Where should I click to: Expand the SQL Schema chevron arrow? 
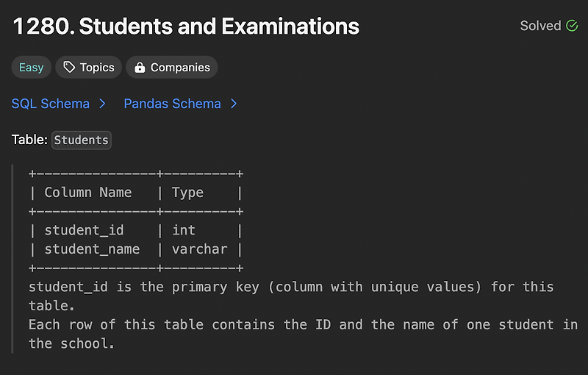coord(102,104)
